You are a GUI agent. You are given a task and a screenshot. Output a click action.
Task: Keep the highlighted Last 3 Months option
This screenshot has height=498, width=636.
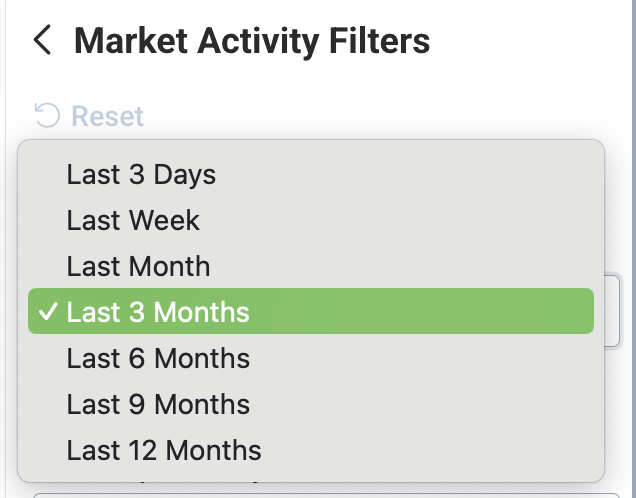pyautogui.click(x=311, y=311)
